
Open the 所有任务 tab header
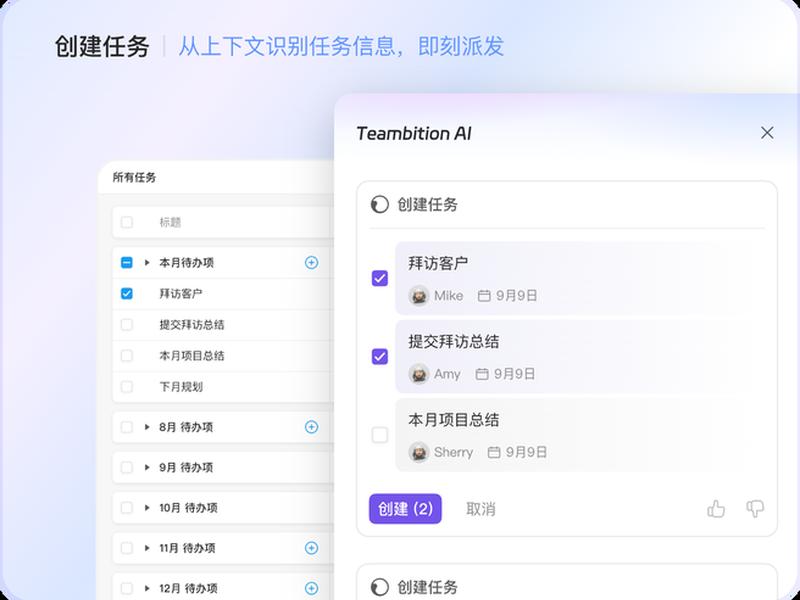click(134, 178)
